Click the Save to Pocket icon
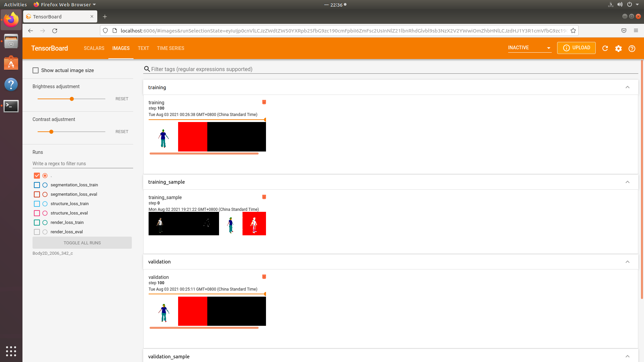The image size is (644, 362). (x=624, y=31)
